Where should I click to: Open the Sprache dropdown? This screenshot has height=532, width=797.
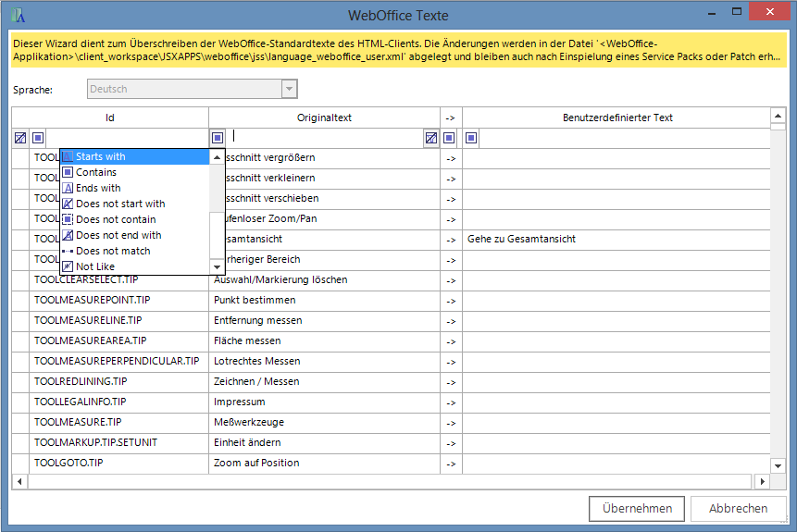290,89
